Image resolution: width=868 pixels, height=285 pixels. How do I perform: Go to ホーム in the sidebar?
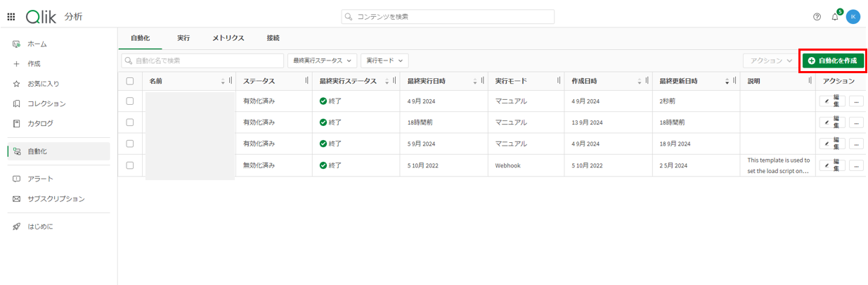click(59, 44)
